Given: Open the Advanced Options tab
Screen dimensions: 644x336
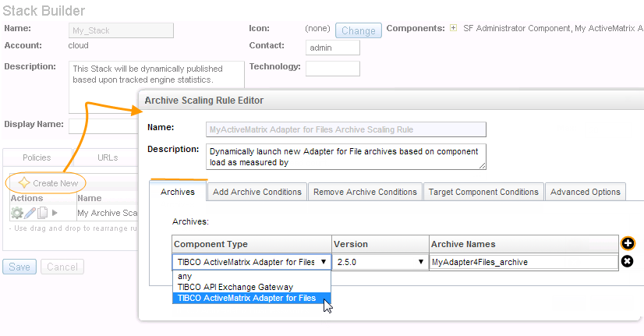Looking at the screenshot, I should (x=585, y=192).
